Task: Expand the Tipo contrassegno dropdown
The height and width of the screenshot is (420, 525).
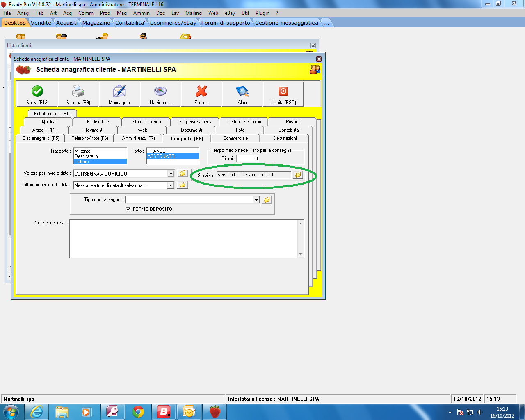Action: click(256, 200)
